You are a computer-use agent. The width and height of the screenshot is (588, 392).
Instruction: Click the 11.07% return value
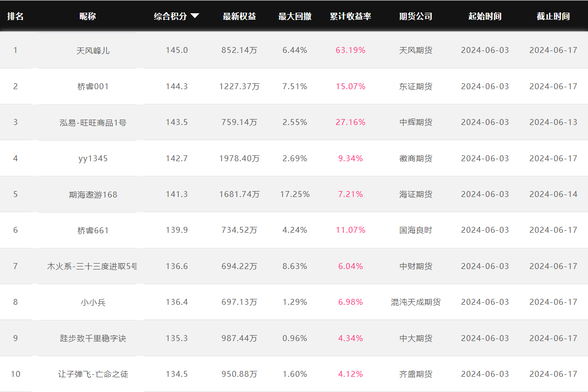[350, 230]
